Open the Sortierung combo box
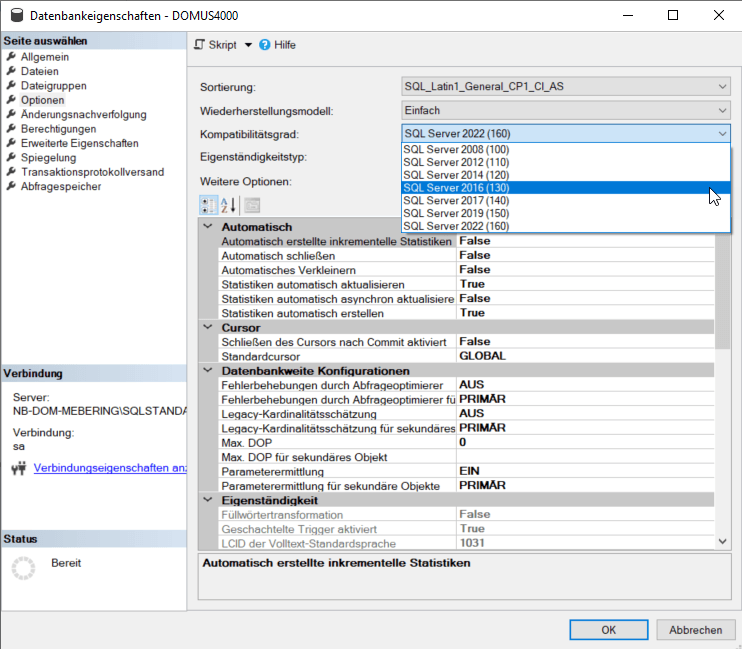 (x=565, y=87)
